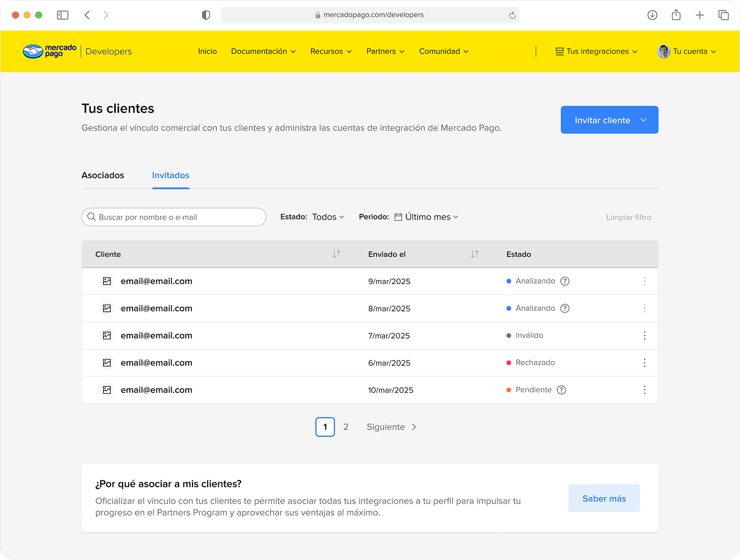Screen dimensions: 740x560
Task: Reload the page with the refresh icon
Action: point(512,15)
